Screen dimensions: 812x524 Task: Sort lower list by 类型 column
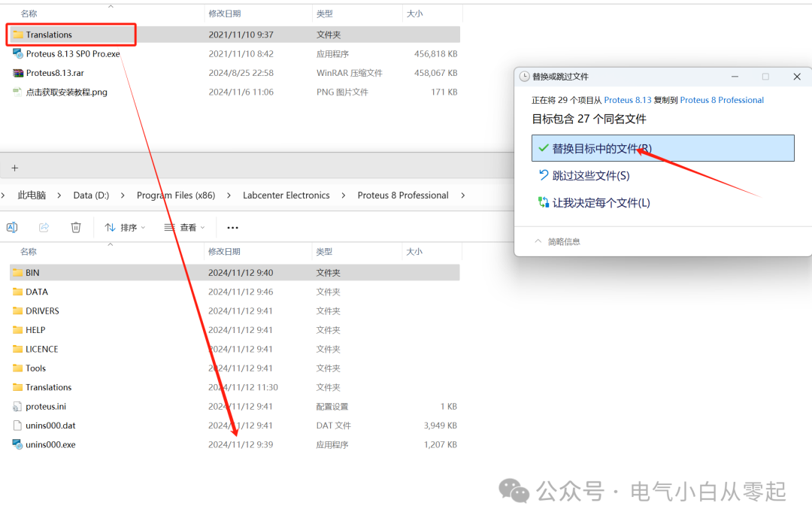pyautogui.click(x=324, y=252)
